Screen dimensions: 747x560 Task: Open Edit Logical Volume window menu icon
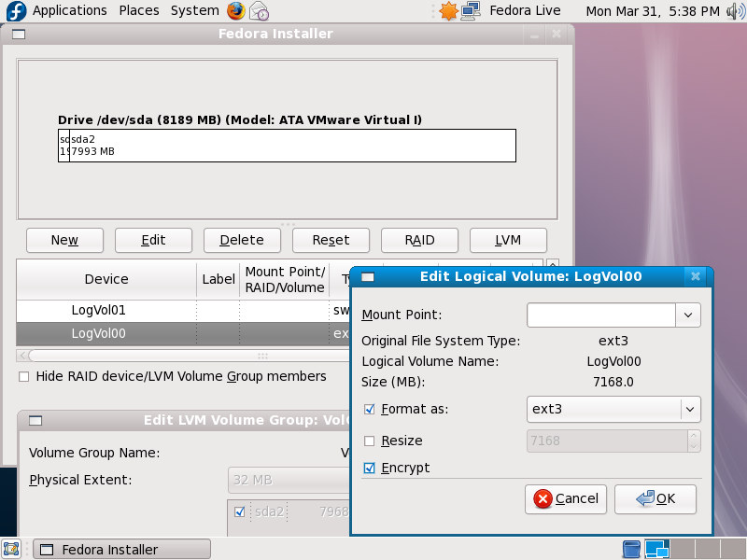[368, 276]
